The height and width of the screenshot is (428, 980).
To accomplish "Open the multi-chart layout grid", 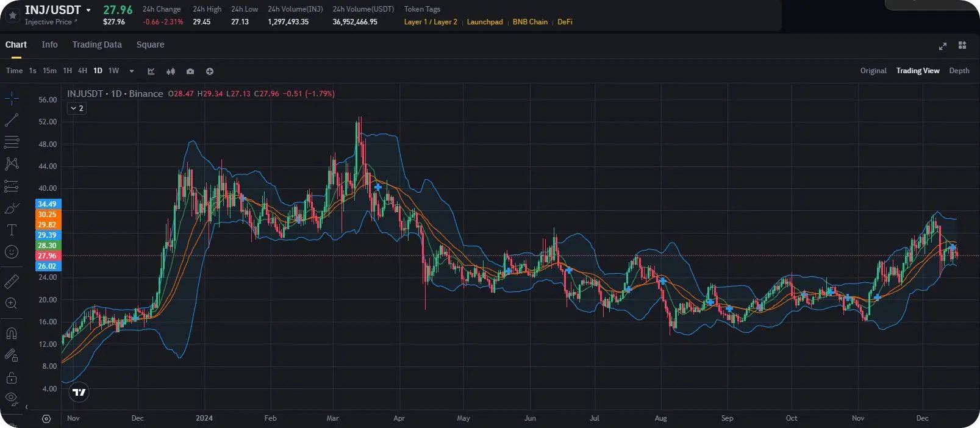I will click(962, 45).
